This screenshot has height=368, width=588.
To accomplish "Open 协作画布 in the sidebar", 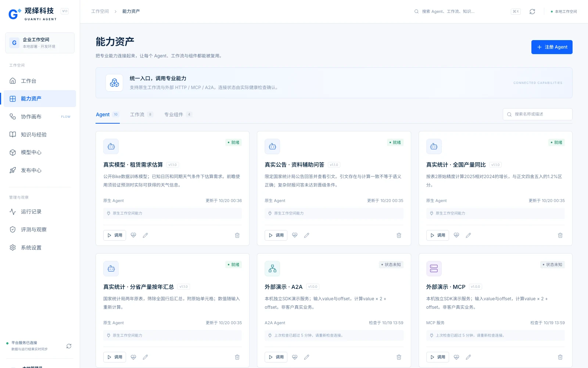I will (x=40, y=117).
